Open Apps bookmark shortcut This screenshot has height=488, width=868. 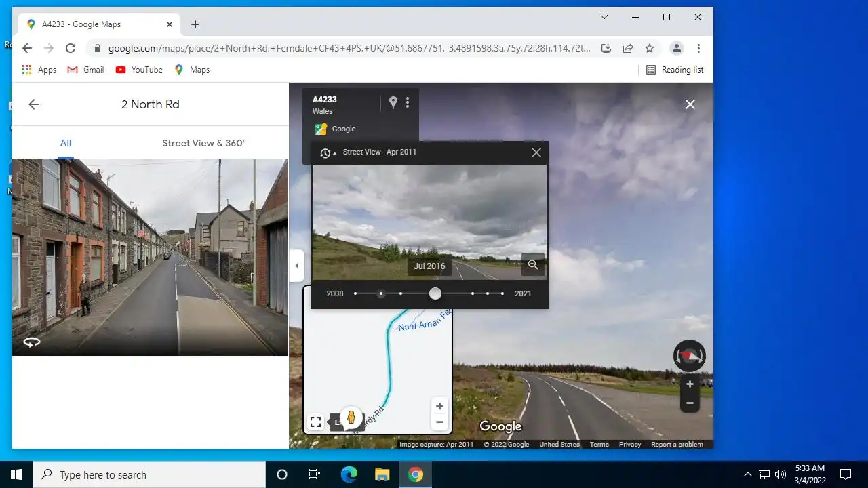[39, 70]
